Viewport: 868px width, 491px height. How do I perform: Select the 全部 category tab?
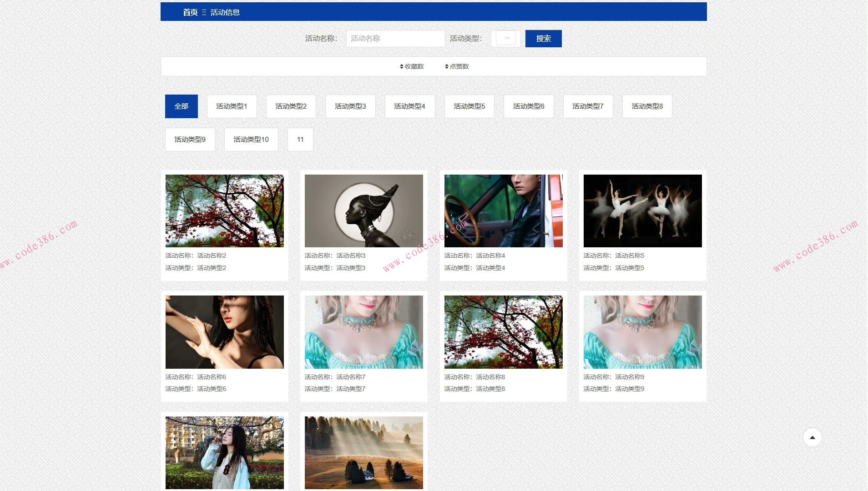[x=181, y=106]
